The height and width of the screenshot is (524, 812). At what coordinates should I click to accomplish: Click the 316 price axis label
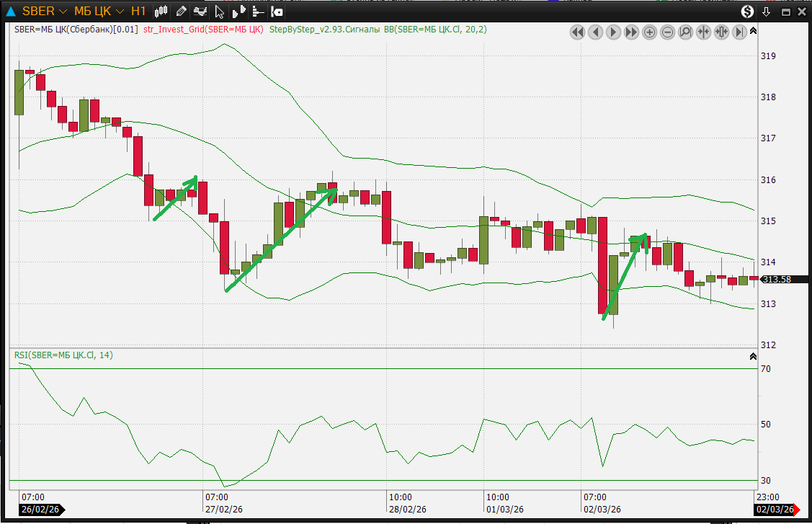(x=768, y=180)
